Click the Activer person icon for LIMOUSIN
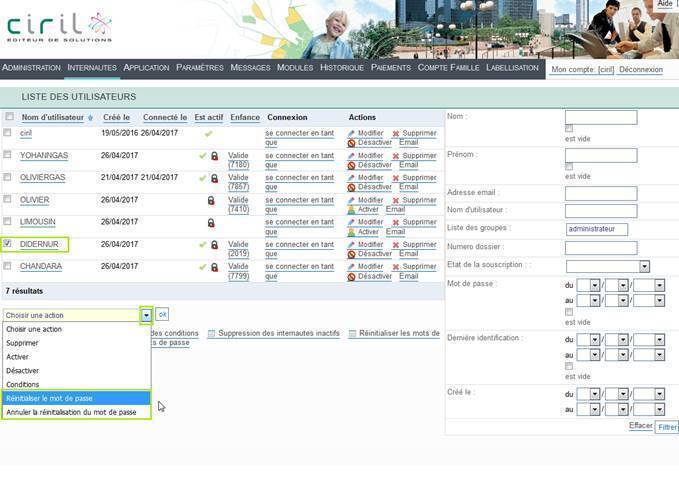This screenshot has width=679, height=484. 351,232
